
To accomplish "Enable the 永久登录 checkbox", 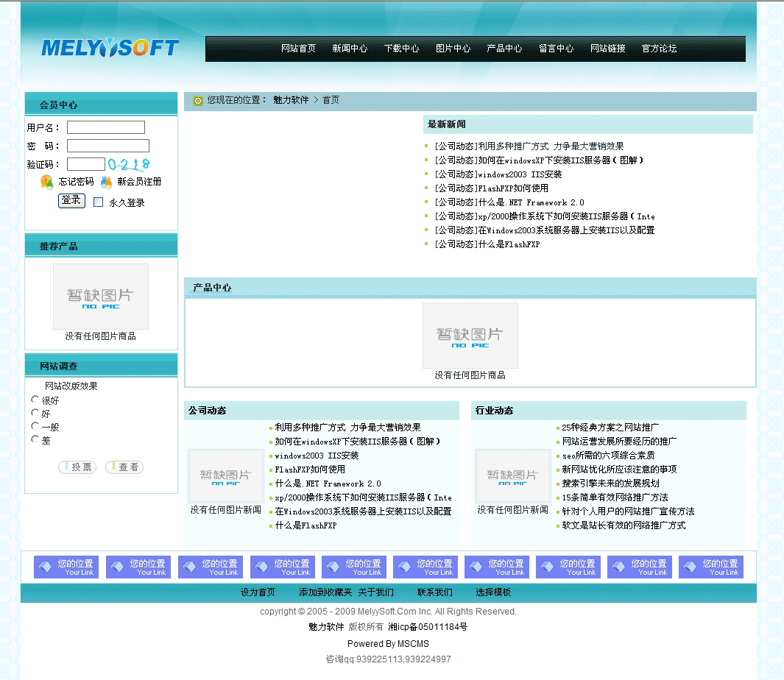I will [99, 202].
